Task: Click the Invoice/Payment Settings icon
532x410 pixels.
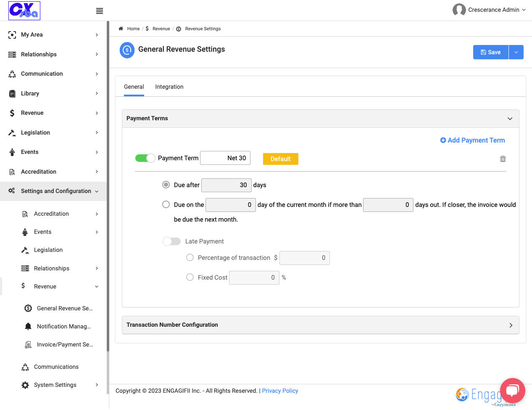Action: click(x=28, y=345)
